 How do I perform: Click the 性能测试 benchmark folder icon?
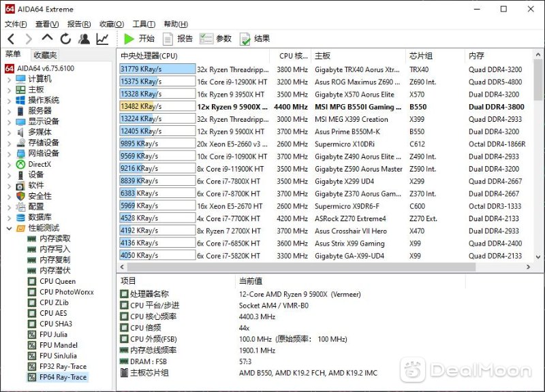point(21,228)
